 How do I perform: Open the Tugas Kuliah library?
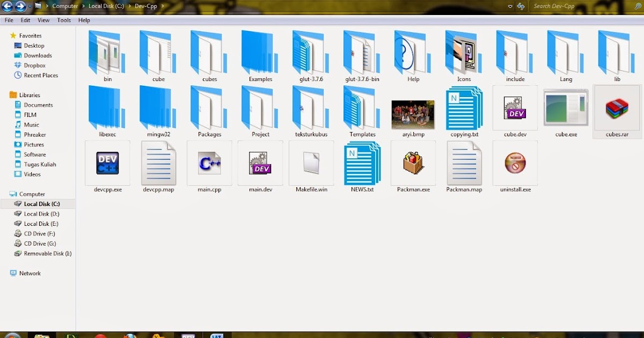[40, 164]
